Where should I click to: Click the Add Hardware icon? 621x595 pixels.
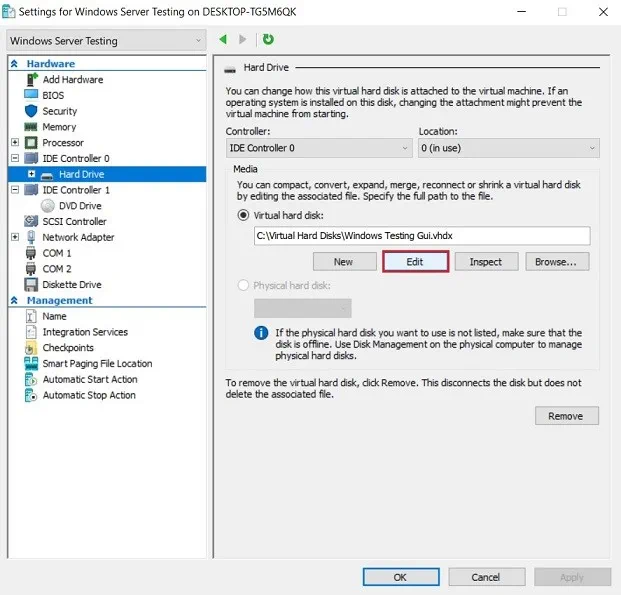click(31, 79)
